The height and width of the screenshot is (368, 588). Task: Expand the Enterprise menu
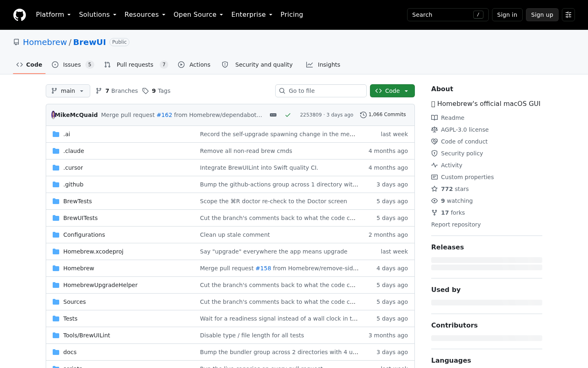[x=252, y=15]
